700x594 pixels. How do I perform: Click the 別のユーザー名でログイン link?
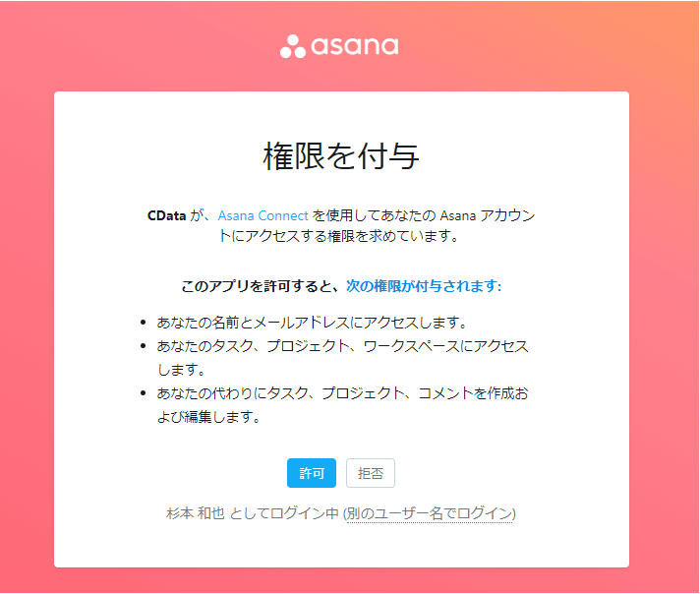(430, 513)
